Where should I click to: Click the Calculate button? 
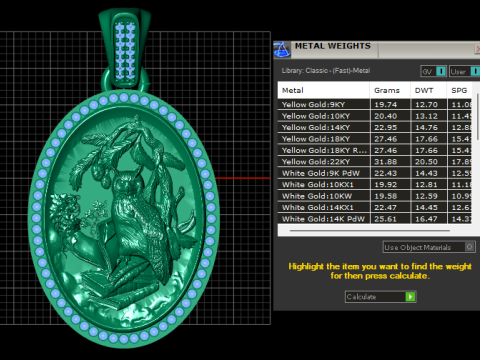point(380,297)
